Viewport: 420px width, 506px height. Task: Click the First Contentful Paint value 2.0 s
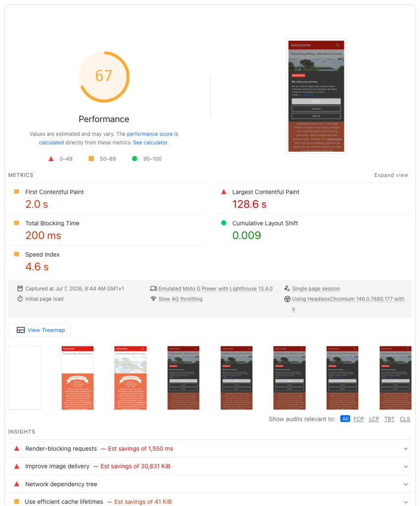tap(37, 204)
